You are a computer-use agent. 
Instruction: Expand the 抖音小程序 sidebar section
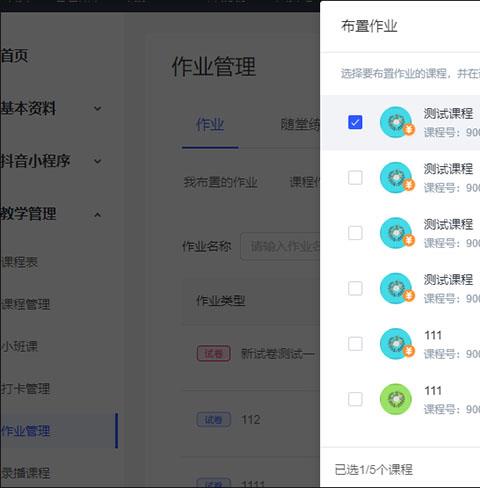pyautogui.click(x=97, y=161)
